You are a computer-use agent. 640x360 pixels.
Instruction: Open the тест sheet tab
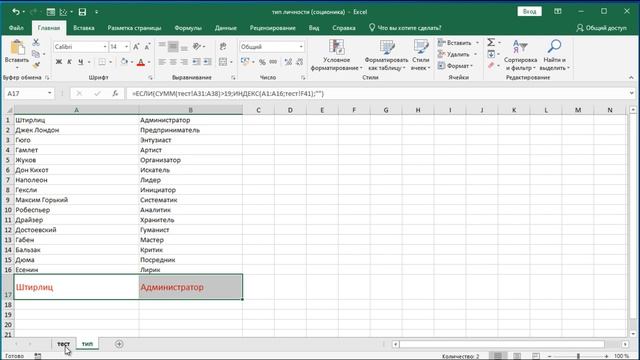[x=63, y=344]
